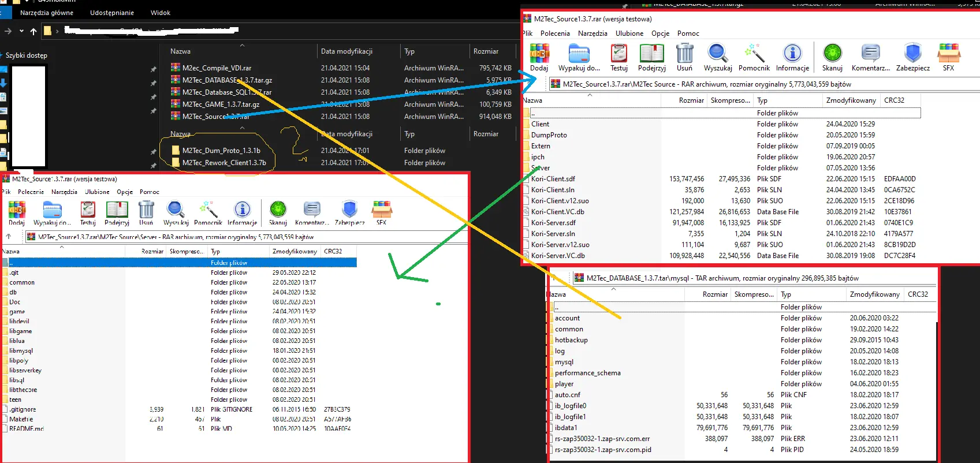Click the Testuj icon in top-right WinRAR toolbar

tap(619, 57)
